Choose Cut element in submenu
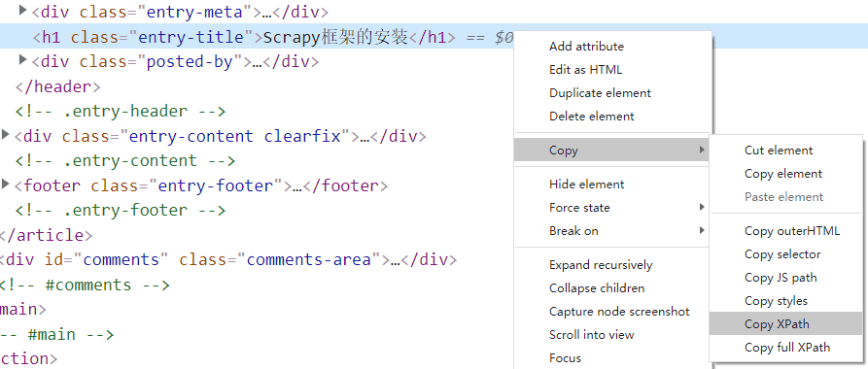 pos(779,151)
